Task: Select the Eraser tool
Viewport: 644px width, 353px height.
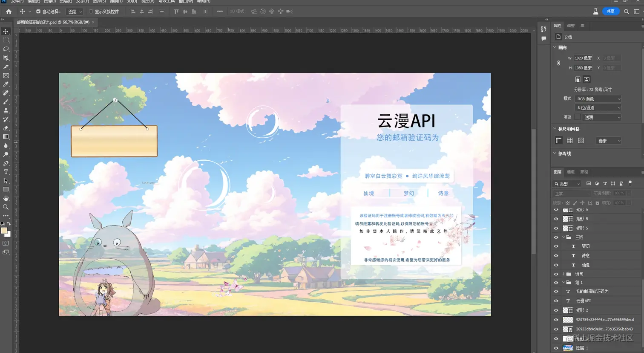Action: click(6, 128)
